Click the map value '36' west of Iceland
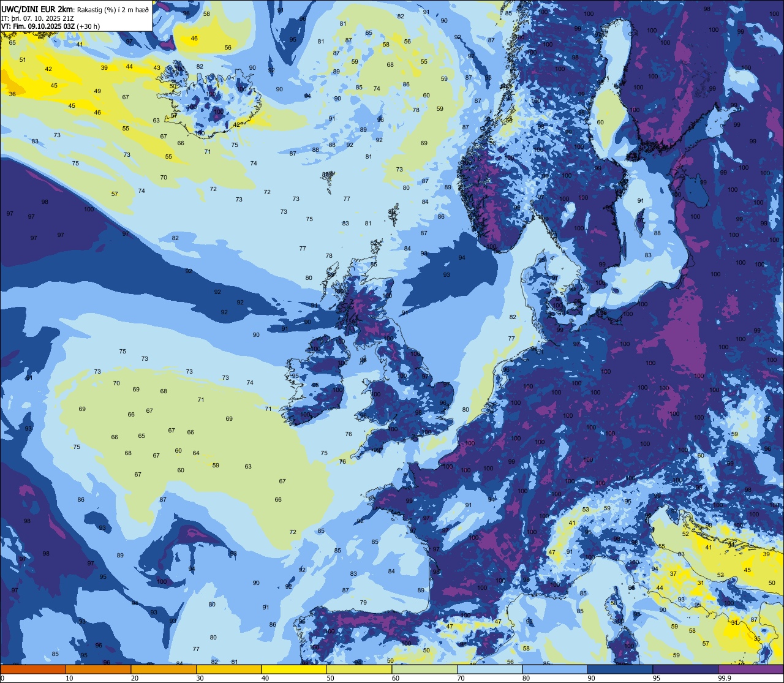This screenshot has width=784, height=683. pos(12,94)
